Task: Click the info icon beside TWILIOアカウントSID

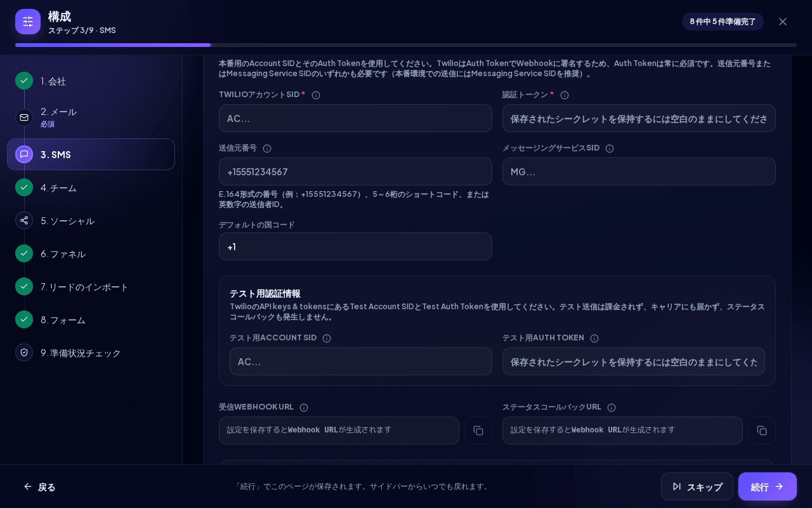Action: pyautogui.click(x=316, y=95)
